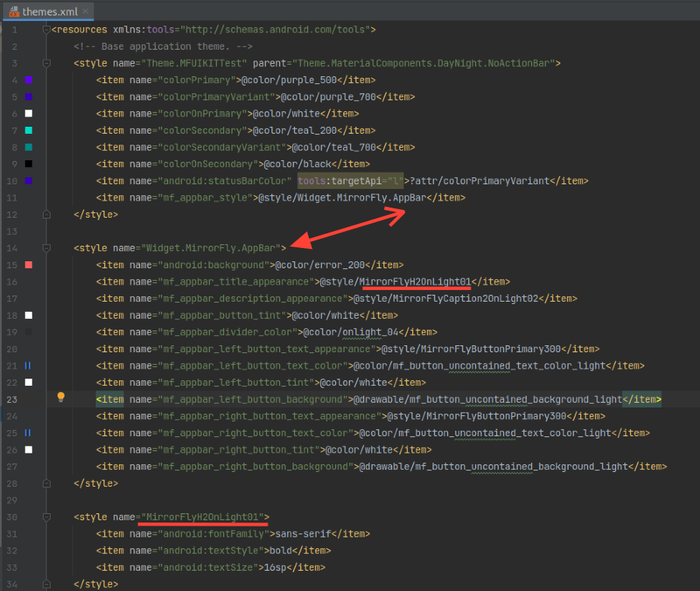Click @style/MirrorFlyButtonPrimary300 on line 20
This screenshot has width=700, height=591.
tap(471, 349)
